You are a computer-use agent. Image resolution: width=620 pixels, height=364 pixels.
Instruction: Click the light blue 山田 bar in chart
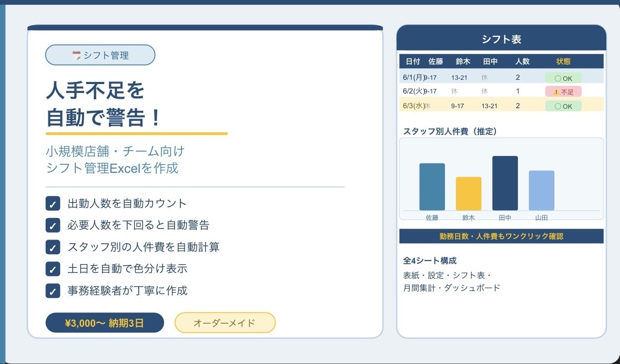pos(541,190)
